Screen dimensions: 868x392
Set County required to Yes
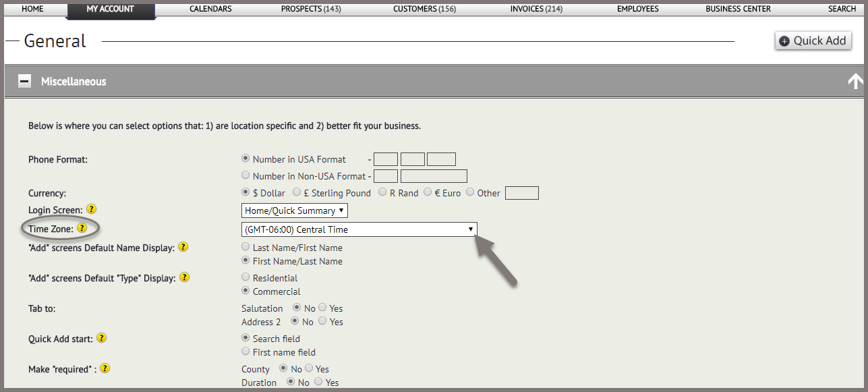(309, 368)
